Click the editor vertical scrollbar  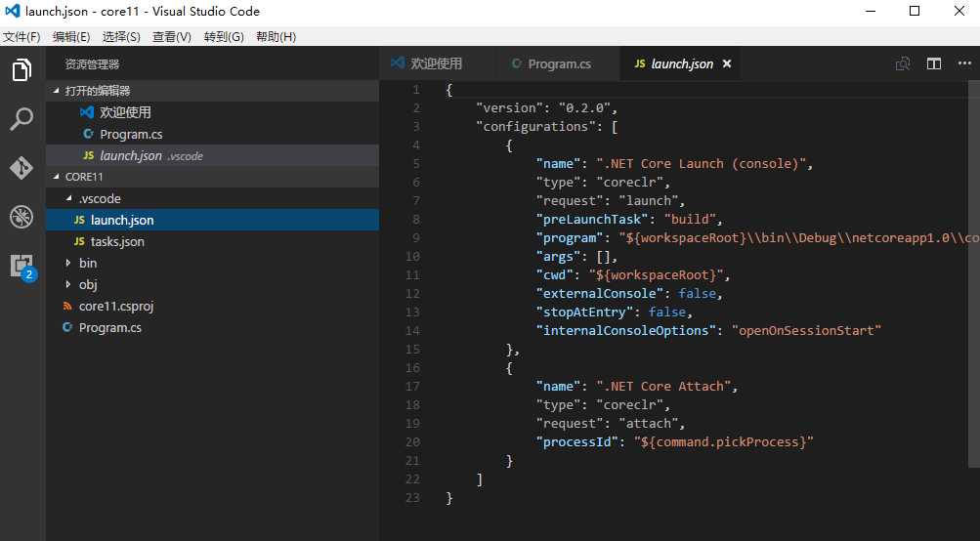[x=974, y=274]
